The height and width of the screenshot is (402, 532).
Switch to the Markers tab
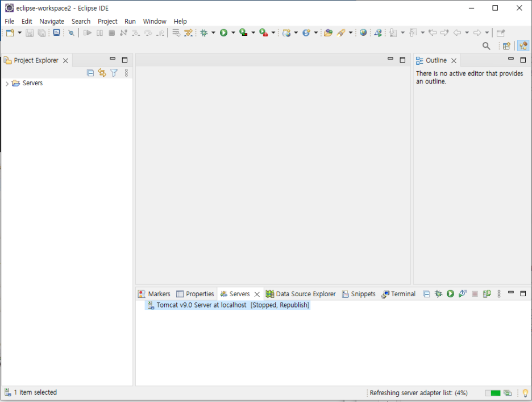[x=154, y=294]
